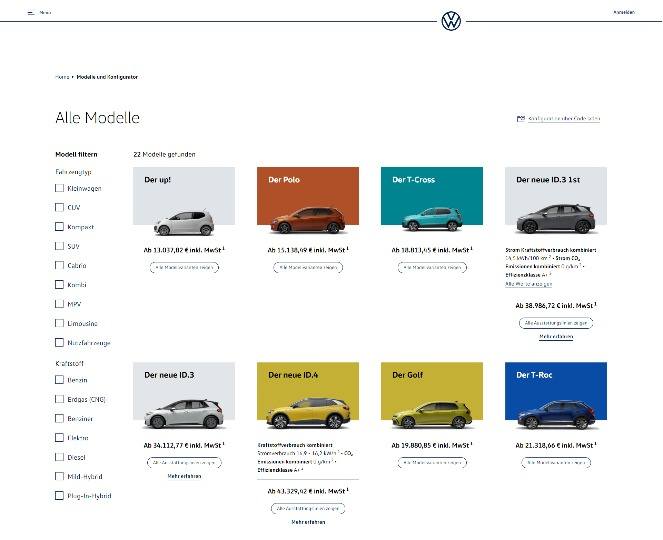Filter by Benzin fuel type
663x540 pixels.
pos(60,380)
